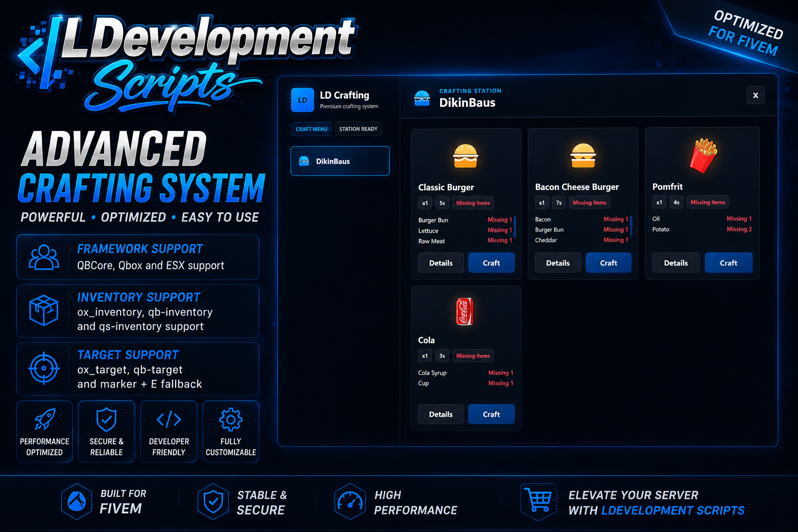Click the Lettuce ingredient row

tap(465, 231)
